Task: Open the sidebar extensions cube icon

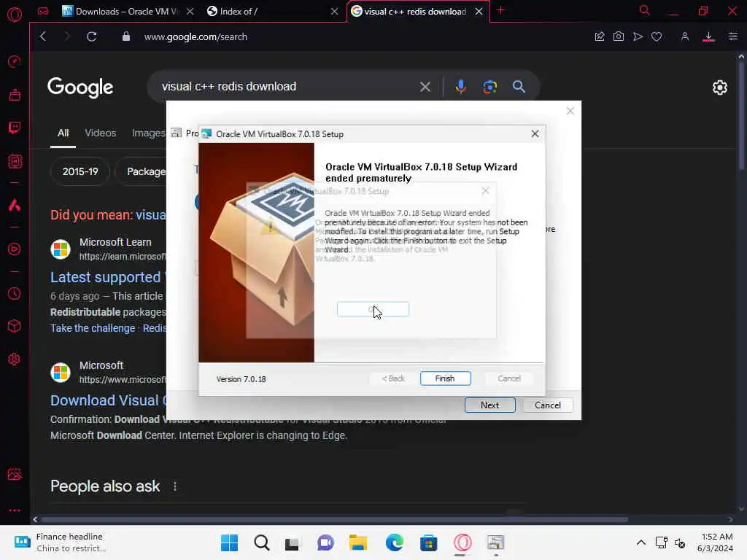Action: tap(15, 326)
